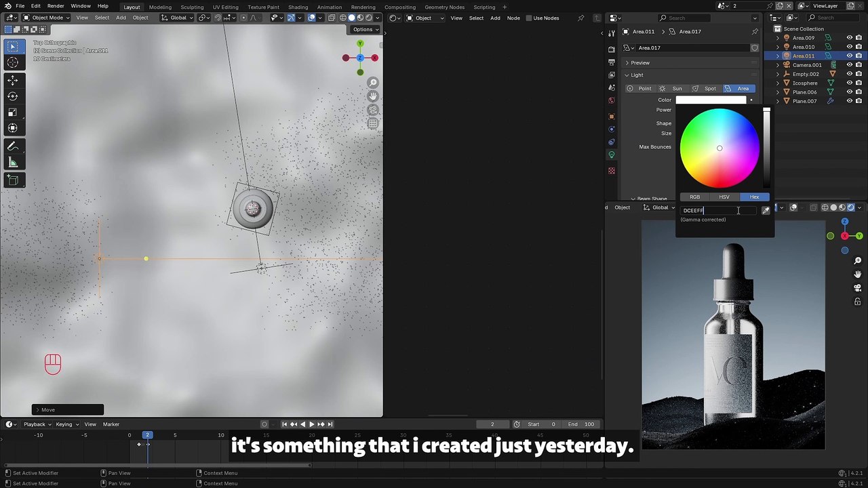Click the eyedropper icon beside hex field
The image size is (868, 488).
point(766,210)
